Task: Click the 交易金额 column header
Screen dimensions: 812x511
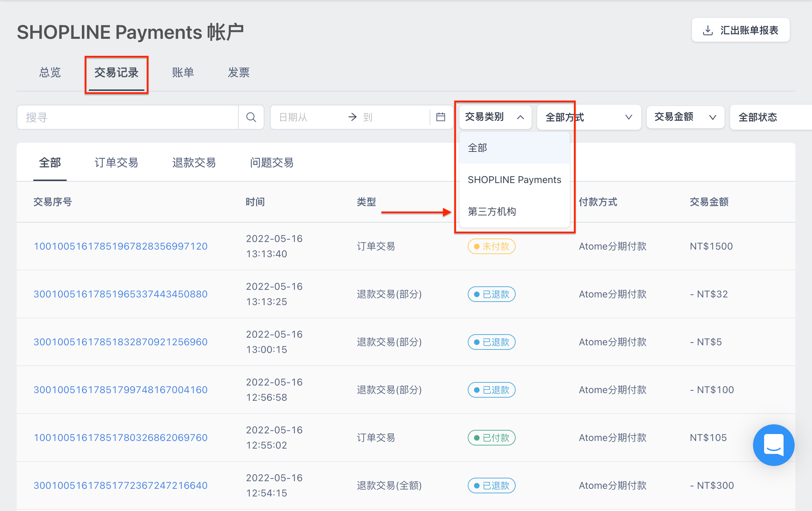Action: (709, 202)
